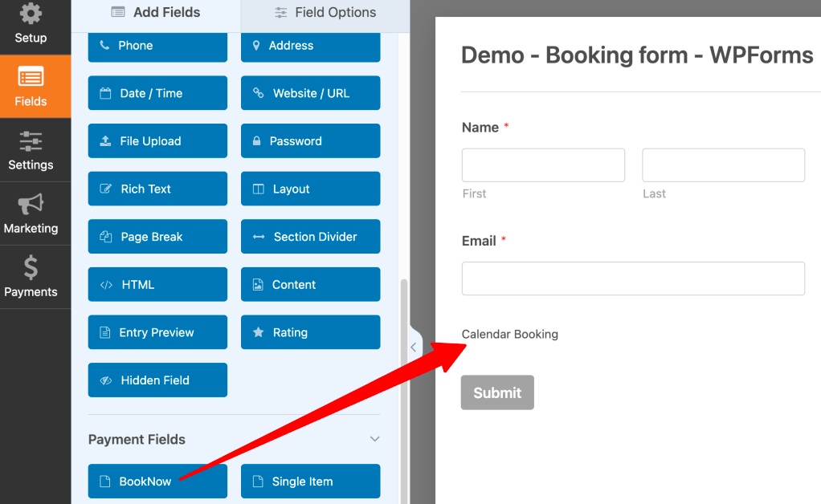Add the File Upload field

[x=157, y=141]
